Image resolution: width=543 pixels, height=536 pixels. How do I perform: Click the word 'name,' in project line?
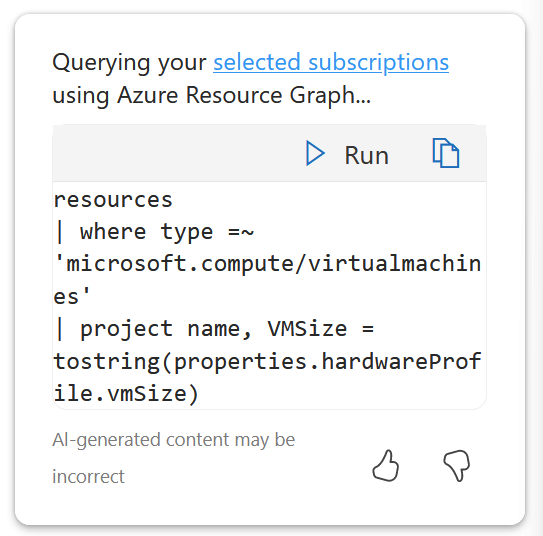coord(219,329)
